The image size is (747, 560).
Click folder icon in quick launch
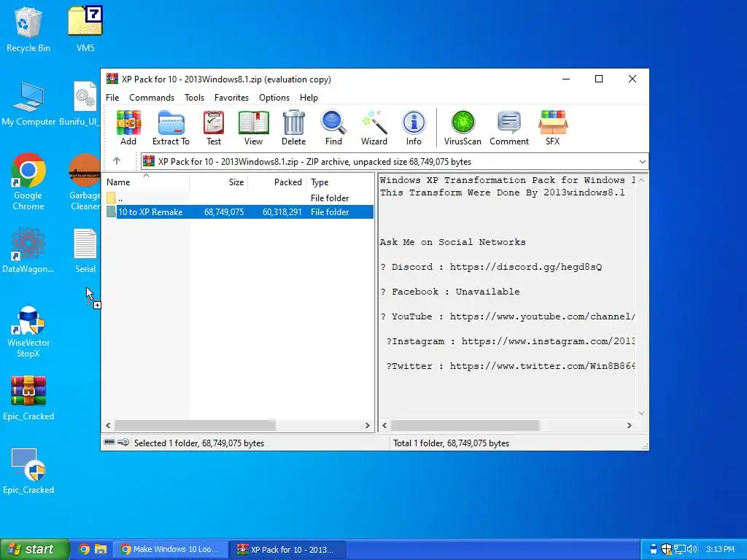[101, 549]
